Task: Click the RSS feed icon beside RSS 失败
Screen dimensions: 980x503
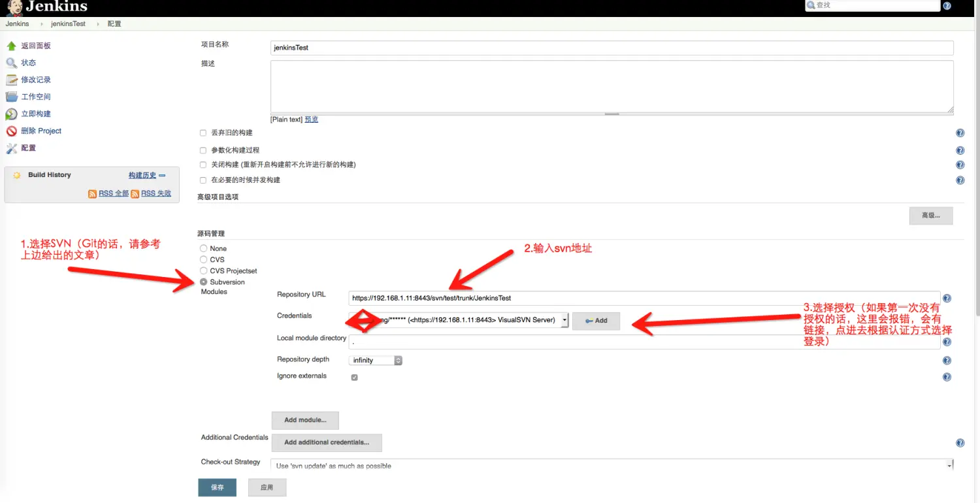Action: pyautogui.click(x=135, y=194)
